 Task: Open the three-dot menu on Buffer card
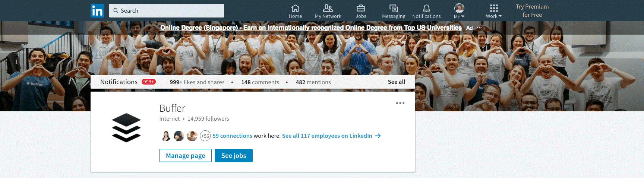[x=400, y=103]
